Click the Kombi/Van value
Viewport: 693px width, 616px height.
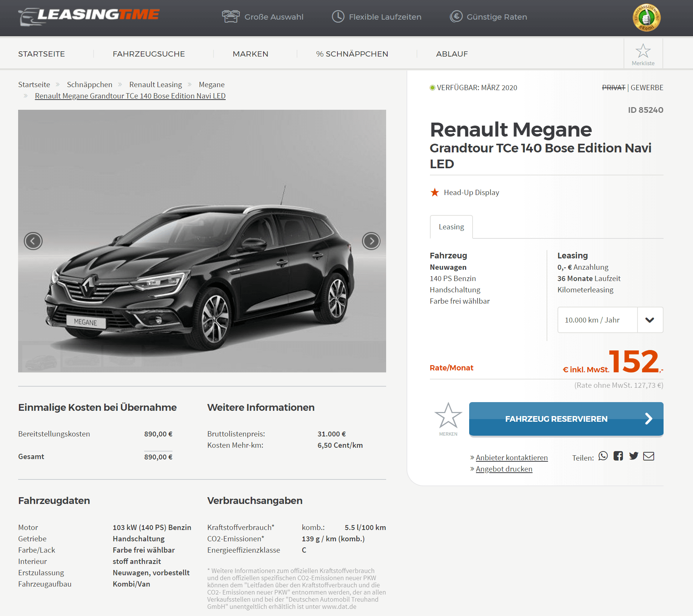click(x=131, y=584)
